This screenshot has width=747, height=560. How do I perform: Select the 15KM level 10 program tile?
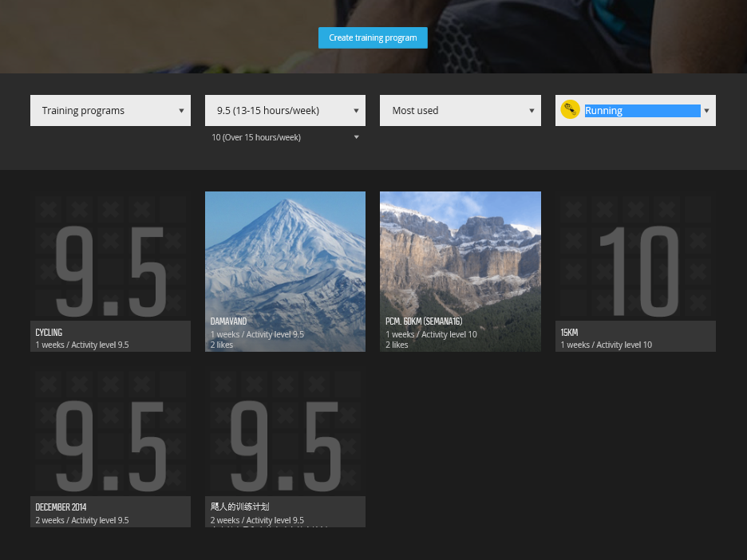(635, 271)
